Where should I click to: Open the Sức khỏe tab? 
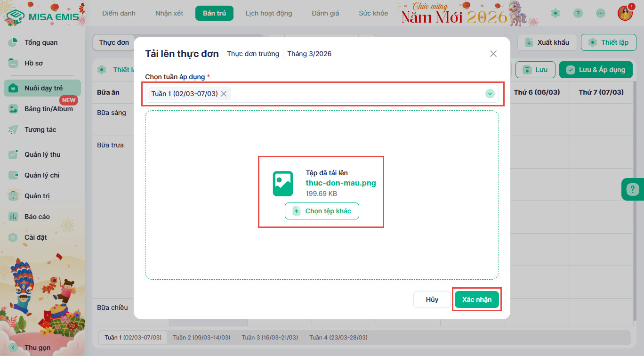coord(373,13)
